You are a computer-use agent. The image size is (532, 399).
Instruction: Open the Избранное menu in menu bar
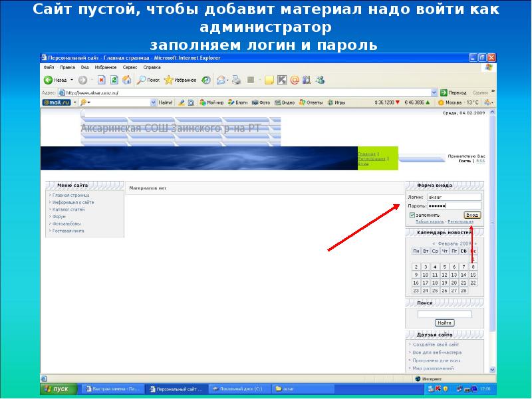pyautogui.click(x=104, y=67)
